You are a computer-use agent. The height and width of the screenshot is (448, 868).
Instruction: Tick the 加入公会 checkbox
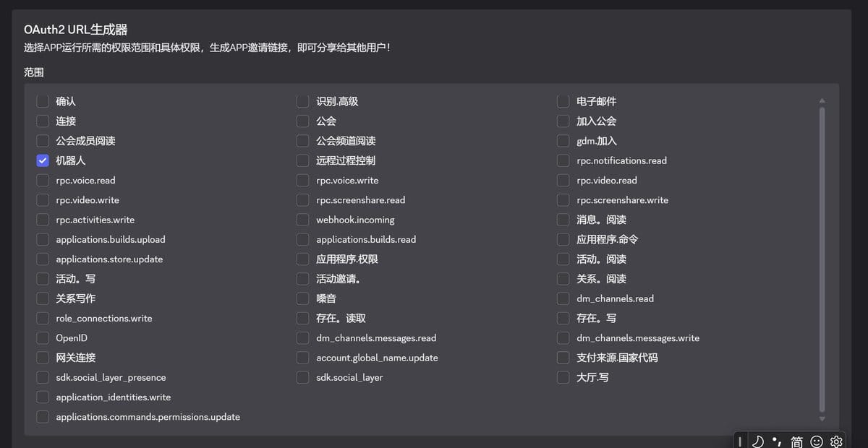[563, 121]
